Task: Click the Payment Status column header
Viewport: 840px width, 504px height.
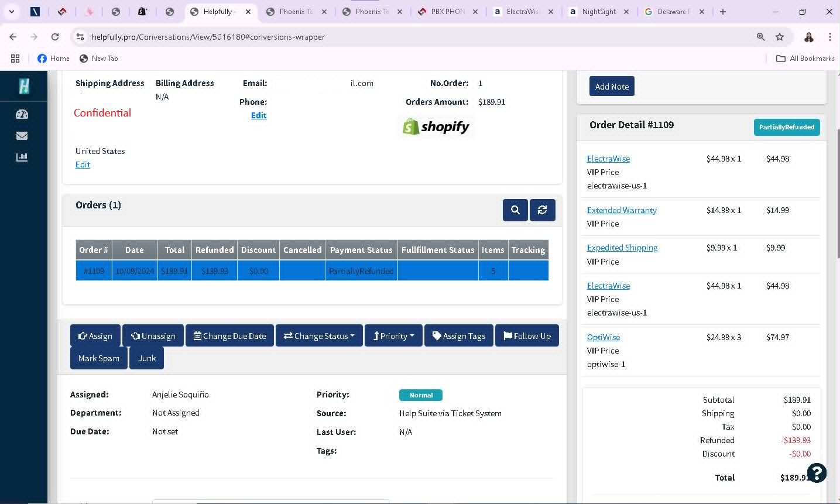Action: (361, 250)
